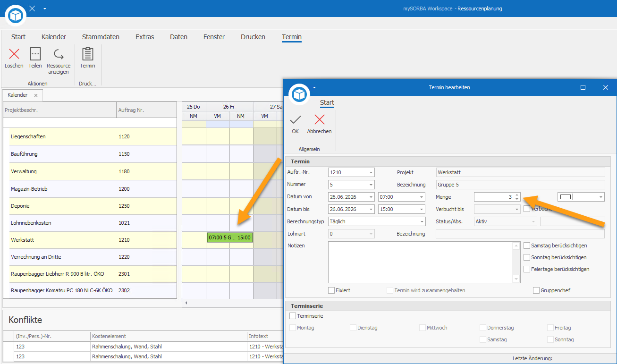
Task: Open the Auftr.-Nr. dropdown
Action: [x=371, y=172]
